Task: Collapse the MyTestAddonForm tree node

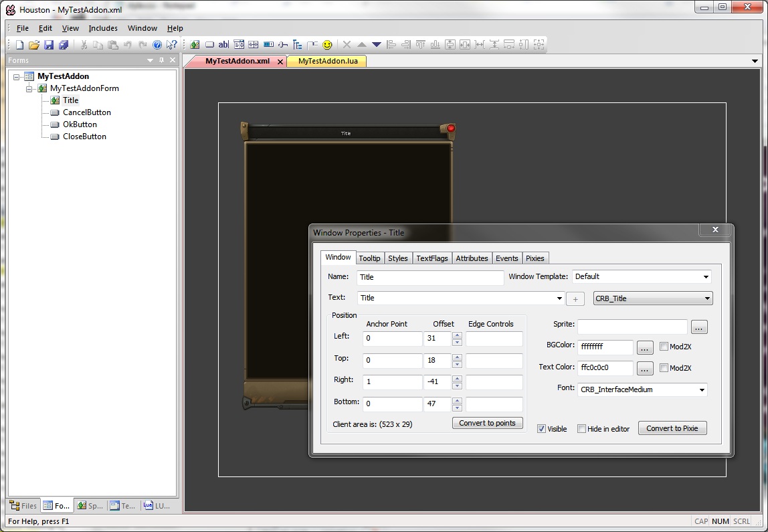Action: click(29, 88)
